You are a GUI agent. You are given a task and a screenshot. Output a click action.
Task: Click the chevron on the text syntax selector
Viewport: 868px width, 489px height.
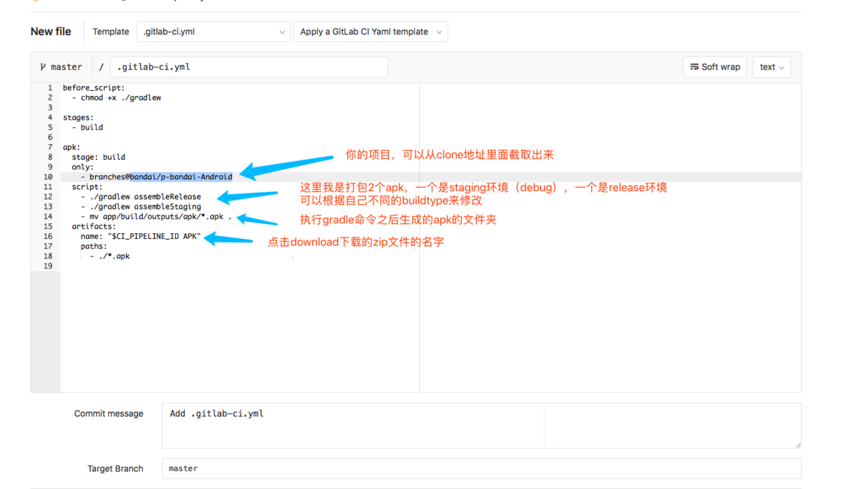click(782, 67)
